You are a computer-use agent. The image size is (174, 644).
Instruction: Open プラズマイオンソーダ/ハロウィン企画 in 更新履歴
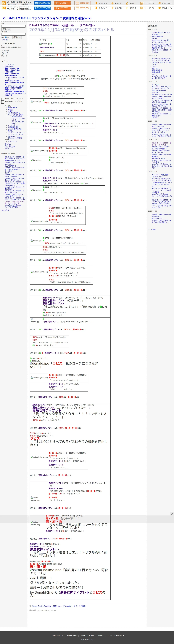[161, 34]
